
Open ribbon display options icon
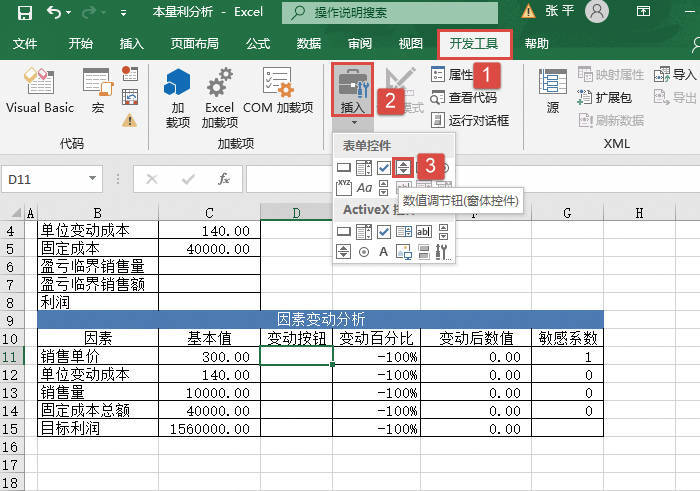pyautogui.click(x=643, y=12)
